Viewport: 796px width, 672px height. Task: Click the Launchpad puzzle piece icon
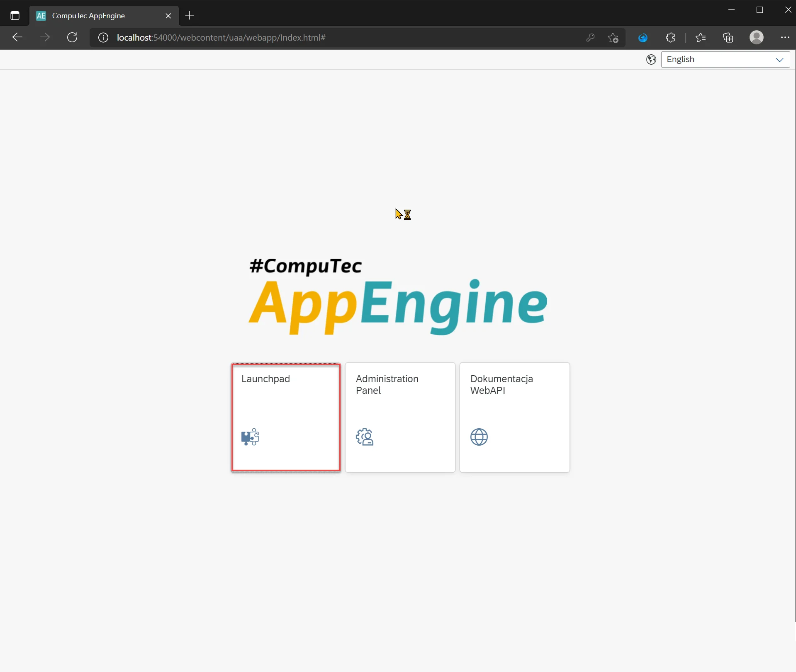point(250,437)
